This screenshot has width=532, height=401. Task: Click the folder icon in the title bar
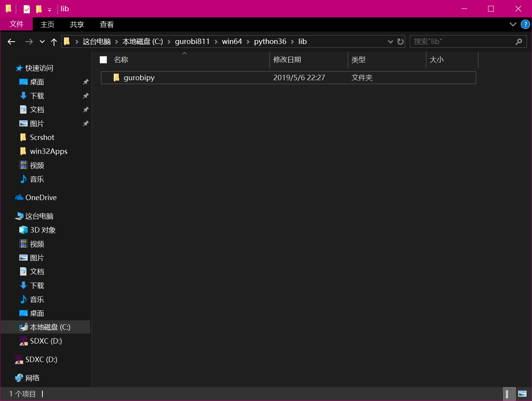[8, 9]
